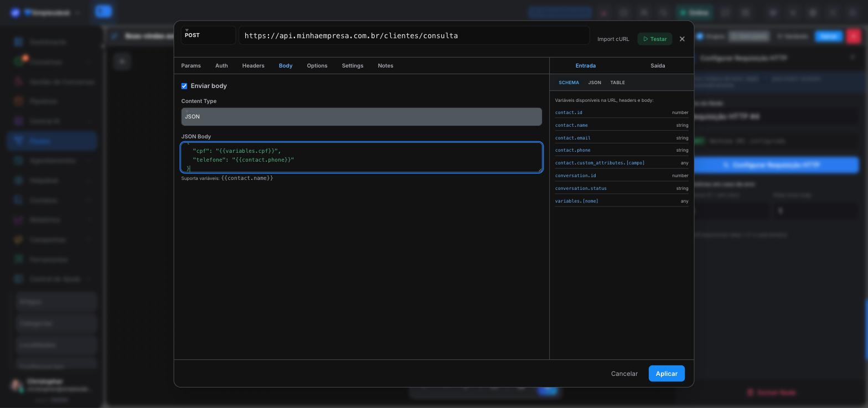Click inside the JSON Body editor

click(x=361, y=157)
